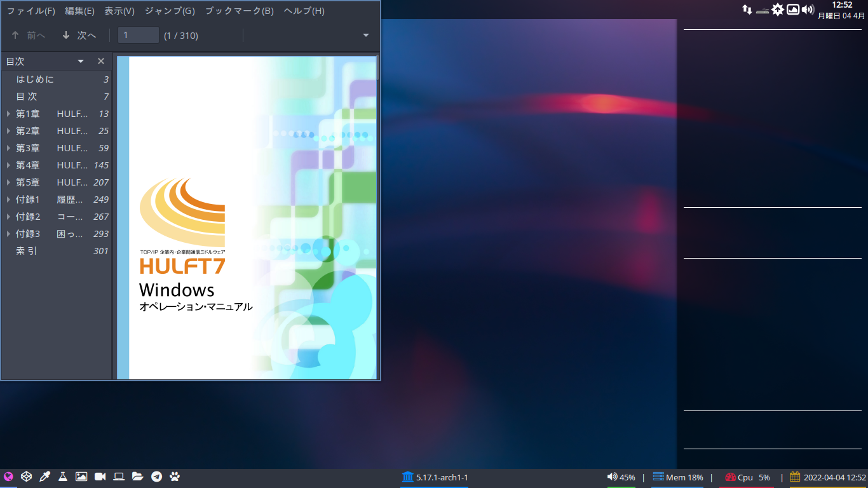Image resolution: width=868 pixels, height=488 pixels.
Task: Click the speaker tray icon
Action: coord(808,10)
